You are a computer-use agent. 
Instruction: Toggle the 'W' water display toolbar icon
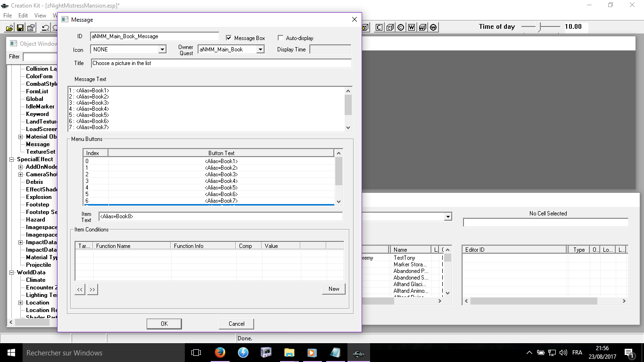tap(411, 27)
